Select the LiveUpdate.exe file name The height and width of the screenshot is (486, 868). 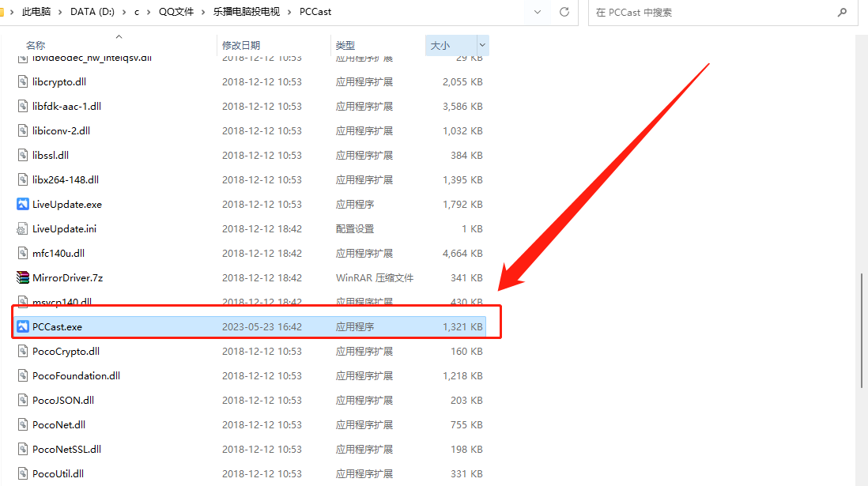pyautogui.click(x=67, y=204)
